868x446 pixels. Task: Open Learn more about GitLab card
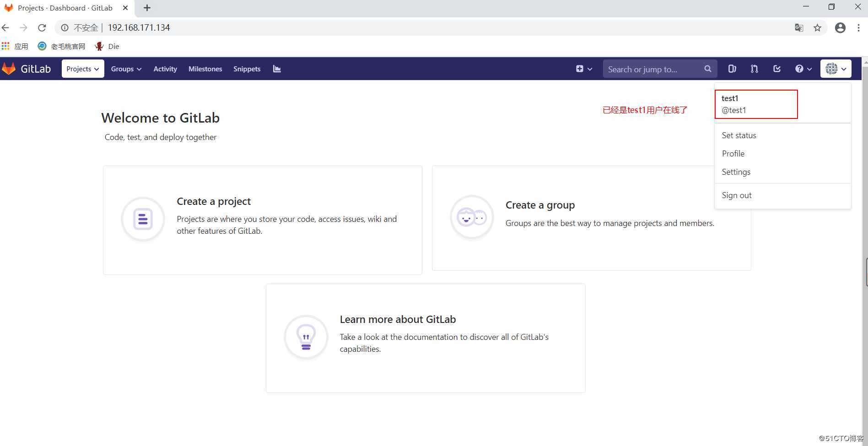point(426,338)
